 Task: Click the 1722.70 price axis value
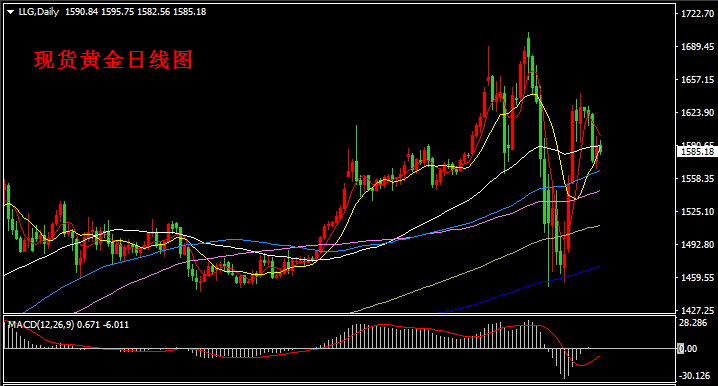(697, 14)
